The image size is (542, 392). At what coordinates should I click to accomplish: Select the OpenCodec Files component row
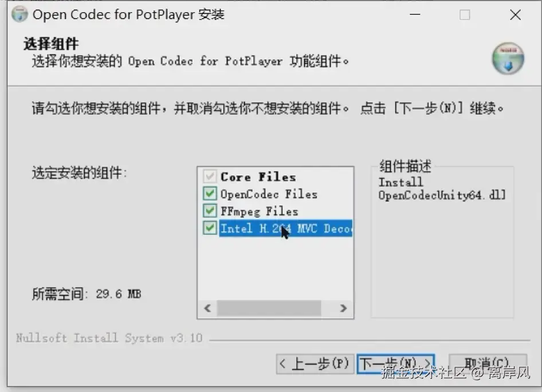pyautogui.click(x=269, y=194)
